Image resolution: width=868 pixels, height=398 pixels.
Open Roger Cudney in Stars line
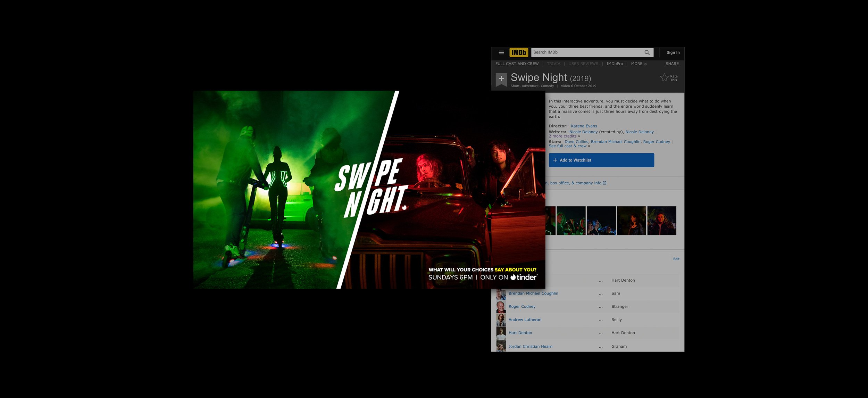(656, 142)
